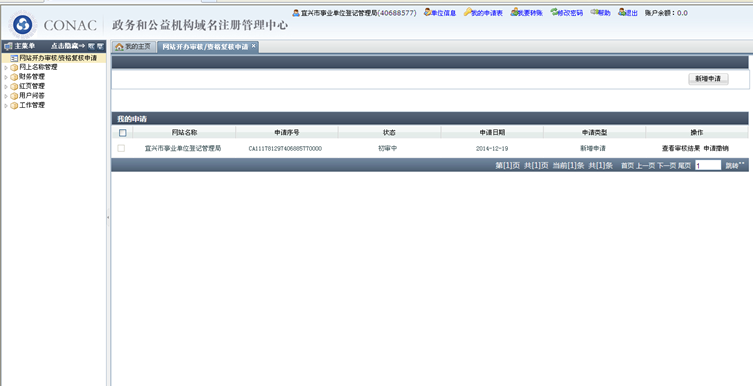Click the 修改密码 refresh icon
The width and height of the screenshot is (753, 386).
tap(554, 12)
